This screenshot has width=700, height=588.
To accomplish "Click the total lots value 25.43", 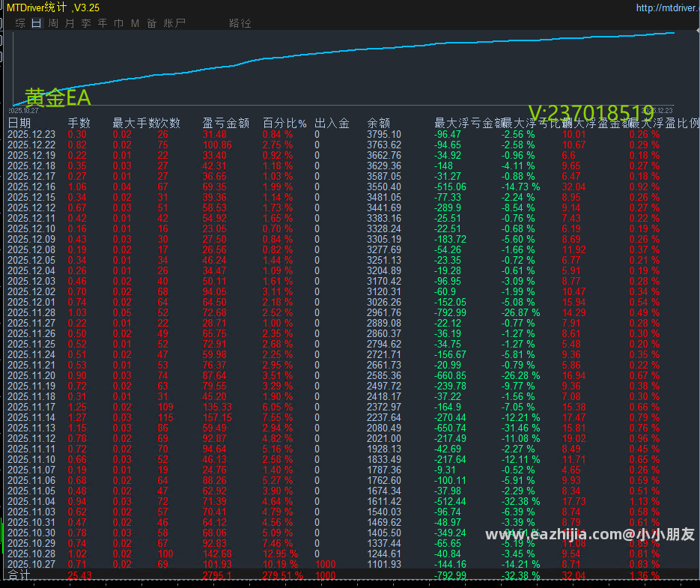I will (x=79, y=575).
